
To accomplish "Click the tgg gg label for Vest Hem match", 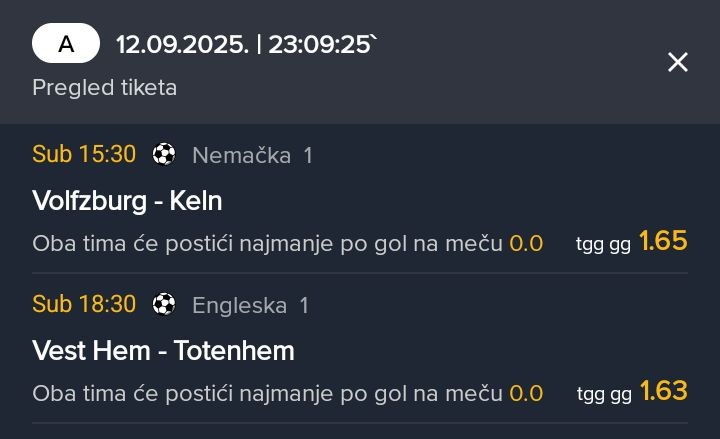I will pos(604,394).
